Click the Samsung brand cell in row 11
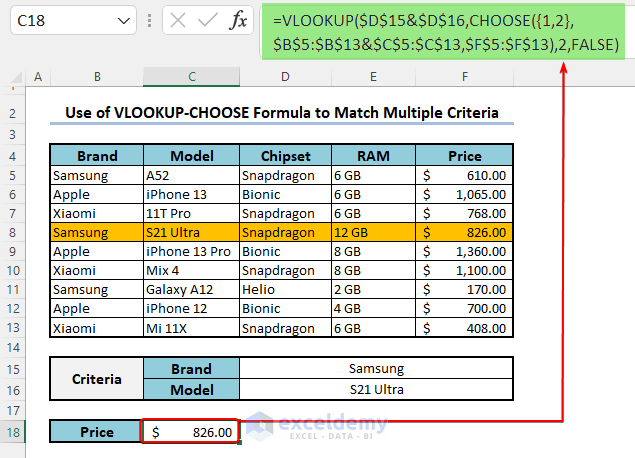This screenshot has width=635, height=458. click(97, 290)
